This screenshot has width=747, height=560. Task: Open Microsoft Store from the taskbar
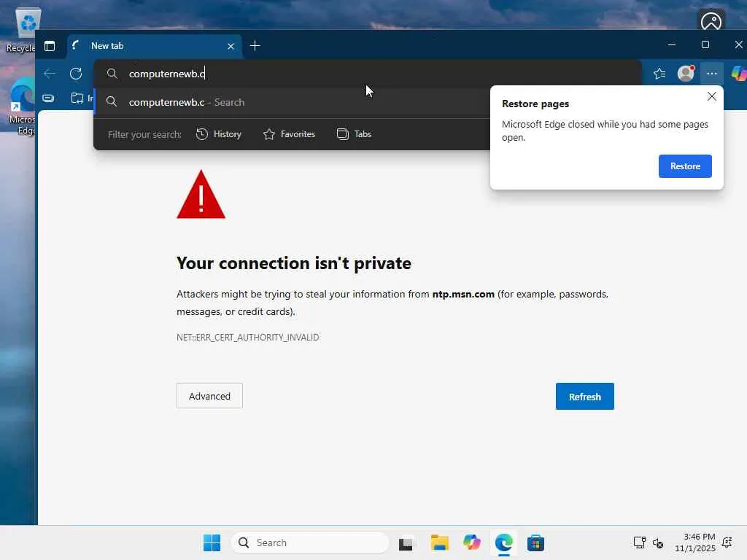pos(535,542)
